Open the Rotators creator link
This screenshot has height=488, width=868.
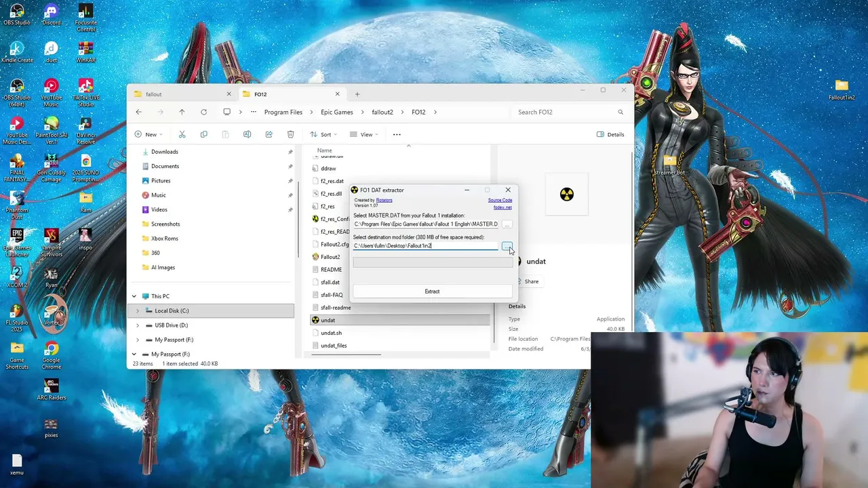[x=384, y=200]
